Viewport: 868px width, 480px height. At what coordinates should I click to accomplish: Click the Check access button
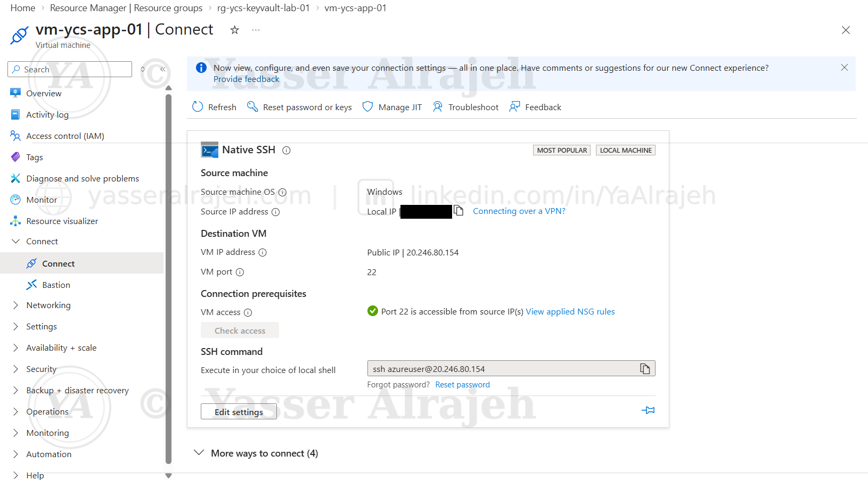(x=240, y=330)
